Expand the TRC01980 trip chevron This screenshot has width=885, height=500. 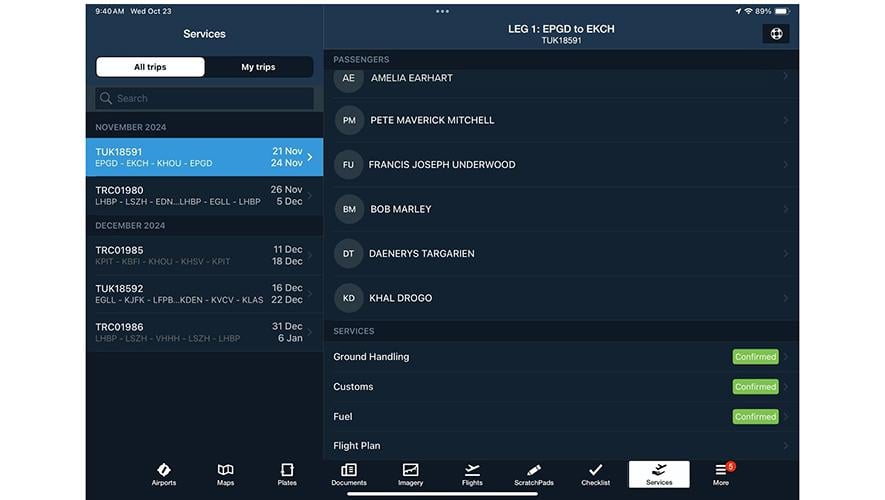[x=310, y=195]
